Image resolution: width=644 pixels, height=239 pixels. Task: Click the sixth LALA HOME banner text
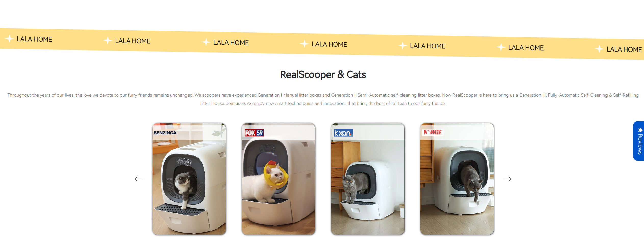[526, 48]
